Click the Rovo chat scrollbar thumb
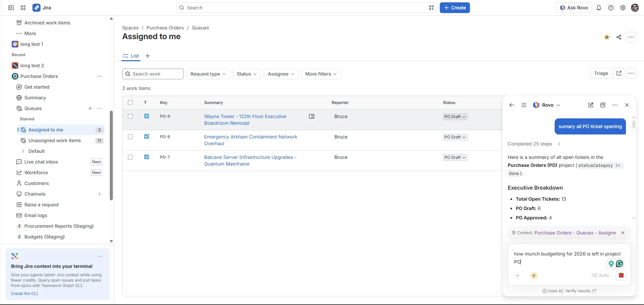The height and width of the screenshot is (305, 644). click(634, 124)
